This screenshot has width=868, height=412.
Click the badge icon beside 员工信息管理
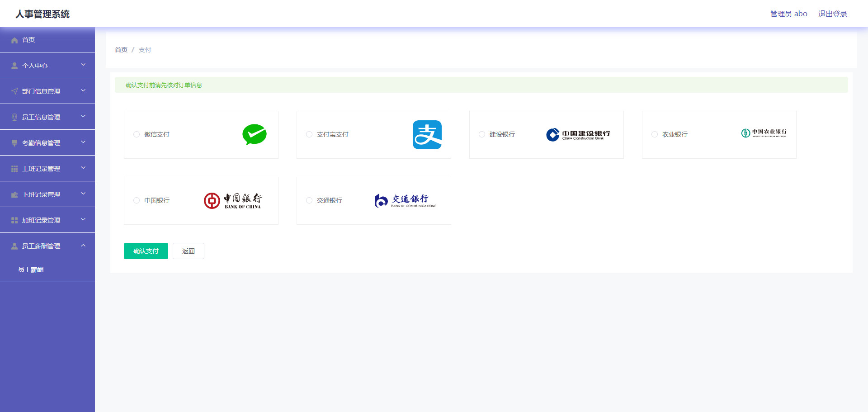[14, 118]
